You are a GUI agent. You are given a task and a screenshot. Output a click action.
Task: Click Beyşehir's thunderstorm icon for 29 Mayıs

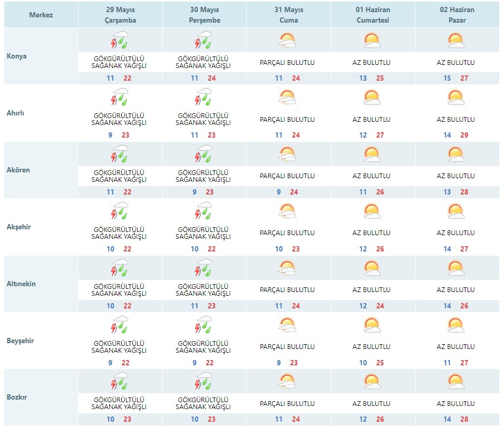[x=120, y=325]
